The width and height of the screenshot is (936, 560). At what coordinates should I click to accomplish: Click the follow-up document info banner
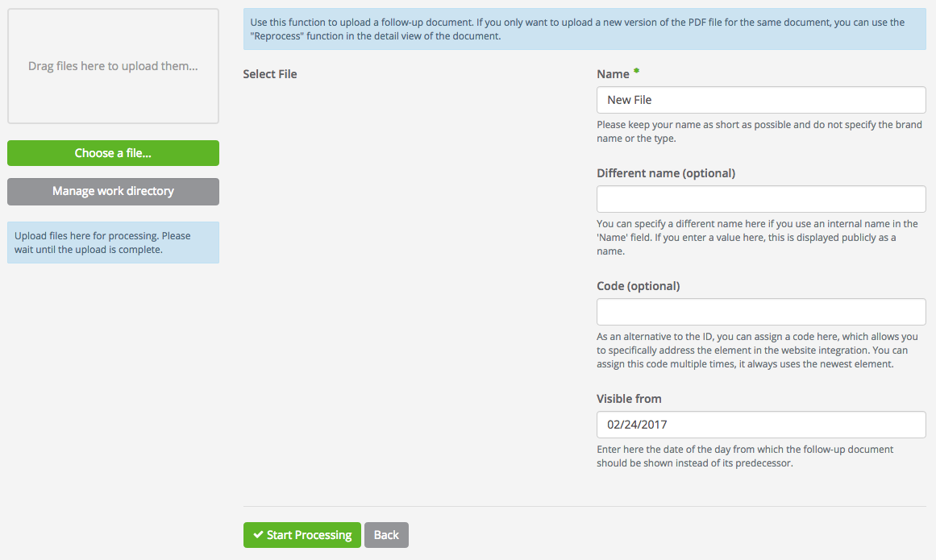tap(589, 29)
